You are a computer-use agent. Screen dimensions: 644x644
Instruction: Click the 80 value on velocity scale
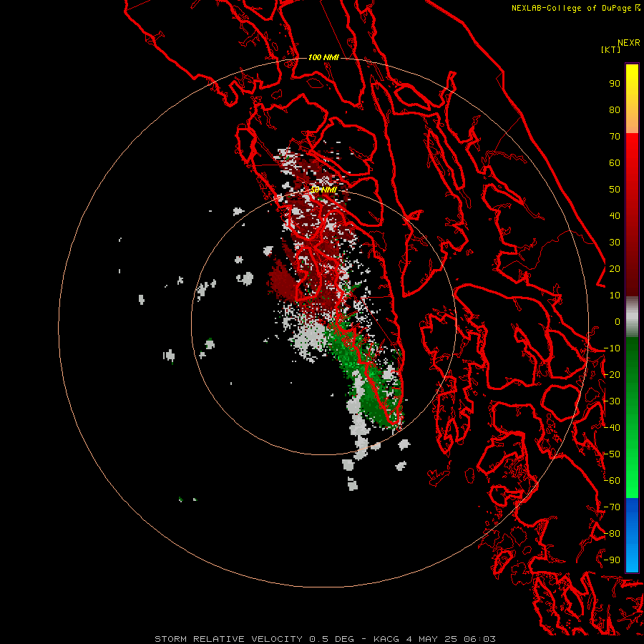pyautogui.click(x=615, y=110)
